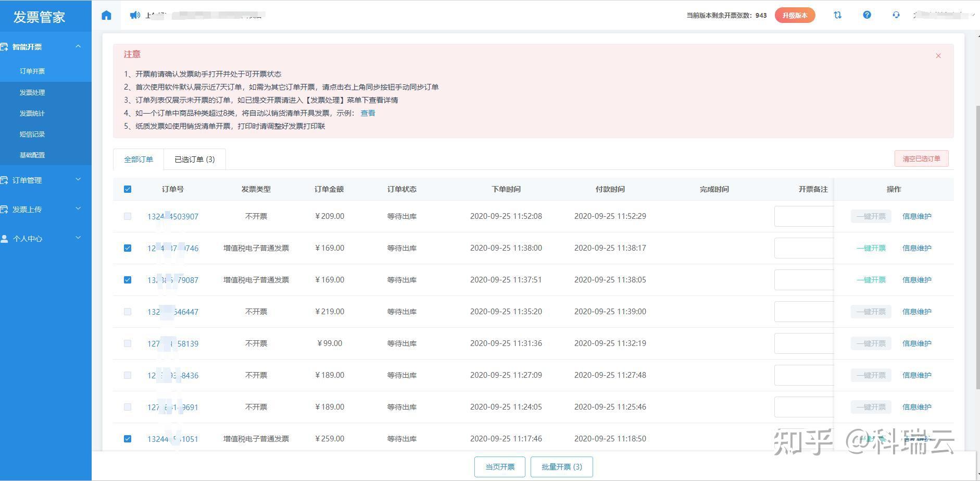Click the announcement speaker icon
The image size is (980, 481).
point(135,15)
